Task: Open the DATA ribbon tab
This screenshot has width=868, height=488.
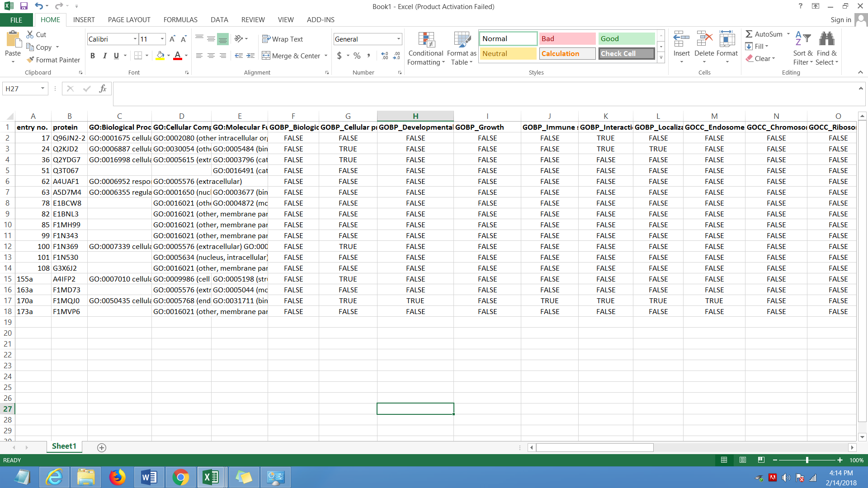Action: tap(219, 20)
